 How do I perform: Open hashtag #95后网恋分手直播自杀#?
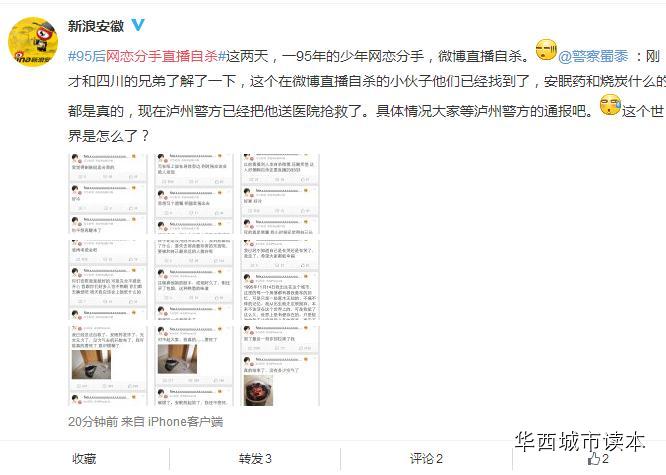147,56
